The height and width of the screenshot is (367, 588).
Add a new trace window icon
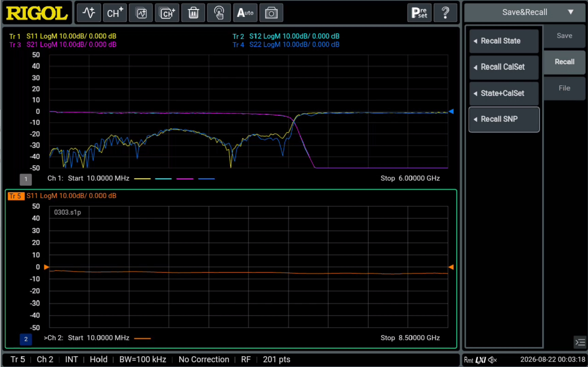click(x=141, y=13)
